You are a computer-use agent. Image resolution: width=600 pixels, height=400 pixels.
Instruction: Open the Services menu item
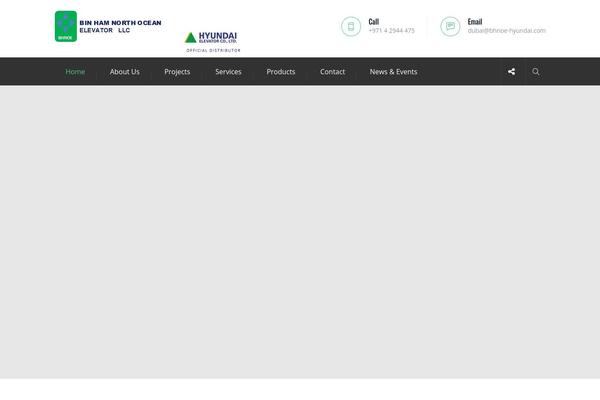pyautogui.click(x=228, y=72)
